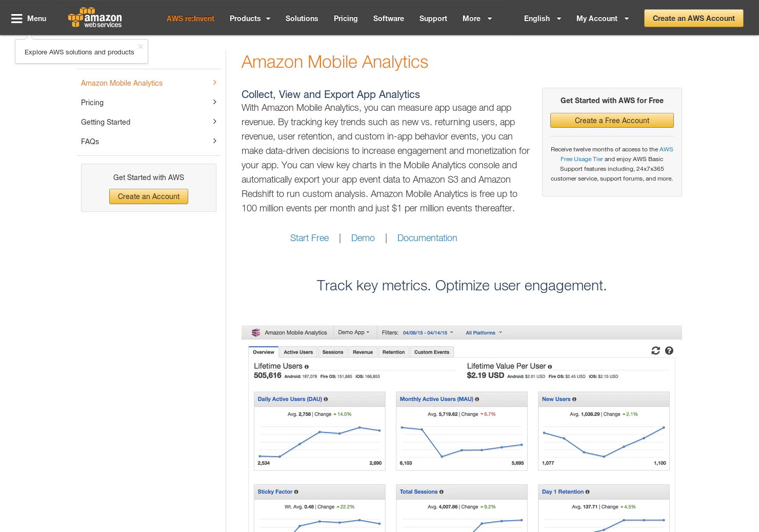Select Amazon Mobile Analytics sidebar link
Viewport: 759px width, 532px height.
122,83
